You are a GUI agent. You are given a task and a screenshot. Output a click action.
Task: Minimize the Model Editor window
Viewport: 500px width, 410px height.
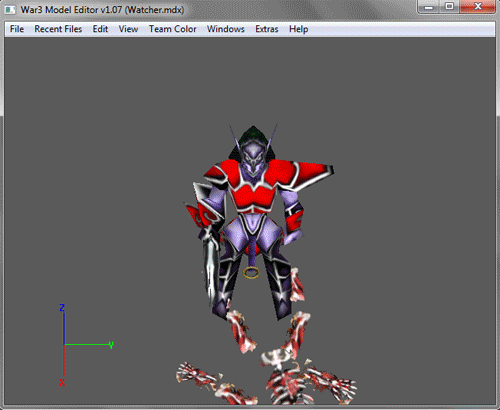coord(429,7)
